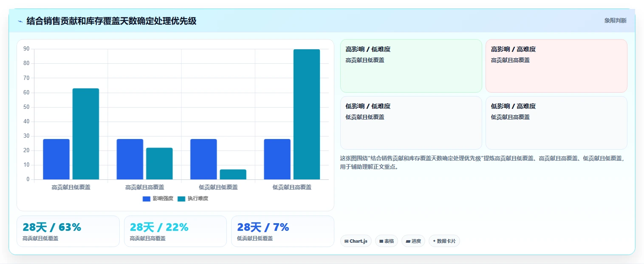Select the blue 影响强度 bar for 高贡献且低覆盖
The image size is (644, 264).
(56, 159)
